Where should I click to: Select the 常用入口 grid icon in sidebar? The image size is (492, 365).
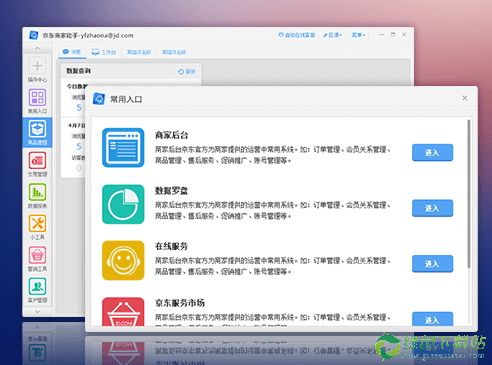(37, 97)
